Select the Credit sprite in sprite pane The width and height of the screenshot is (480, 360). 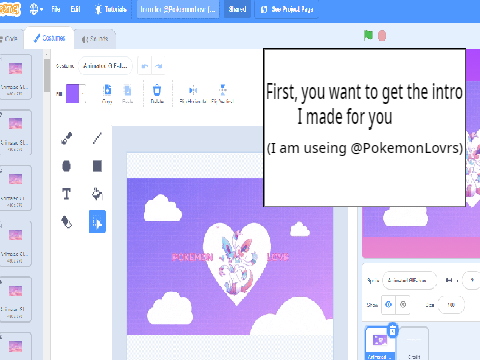coord(414,344)
